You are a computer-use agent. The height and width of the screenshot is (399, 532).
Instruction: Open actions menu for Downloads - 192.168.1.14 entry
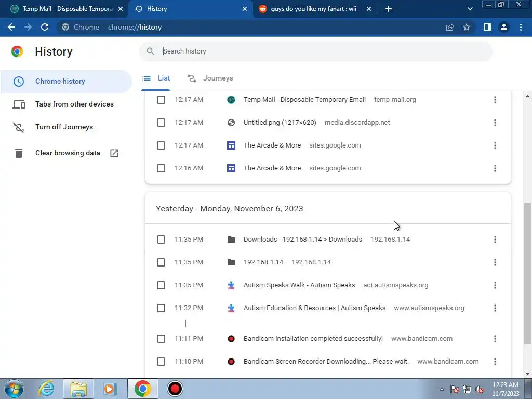pos(495,240)
